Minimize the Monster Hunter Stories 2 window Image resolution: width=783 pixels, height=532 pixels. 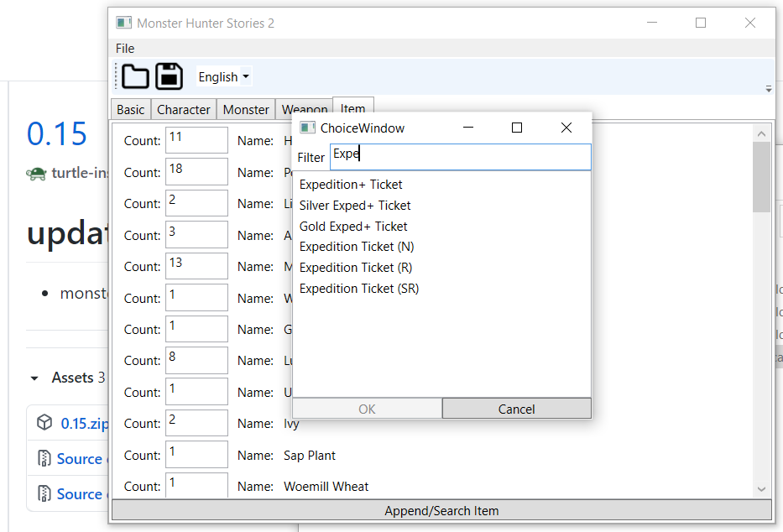point(652,23)
